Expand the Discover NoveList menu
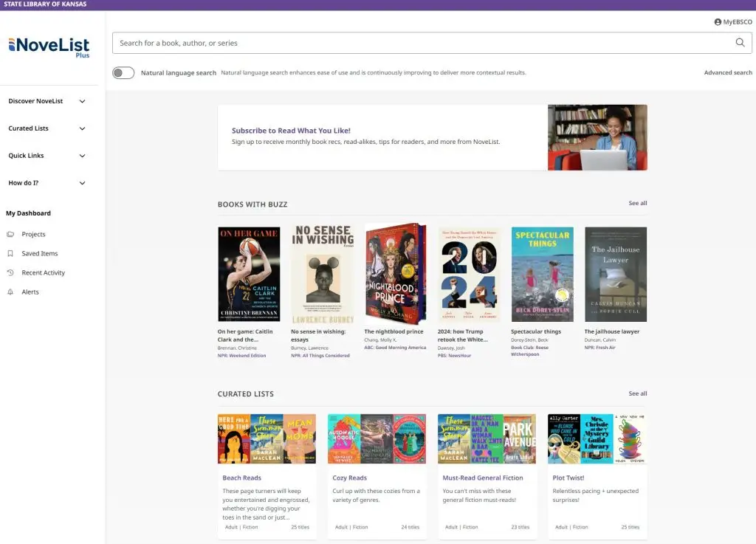The width and height of the screenshot is (756, 544). (x=82, y=101)
